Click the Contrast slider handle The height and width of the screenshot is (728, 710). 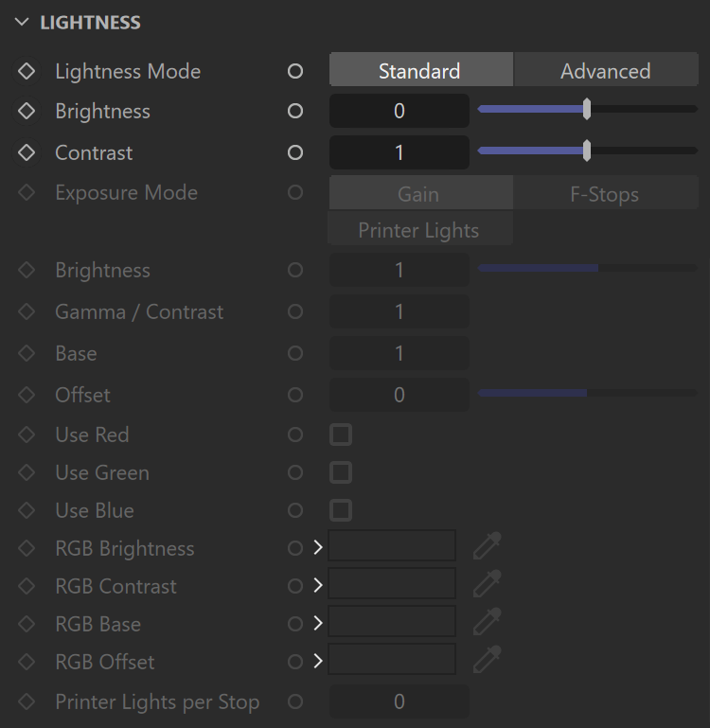(x=587, y=151)
